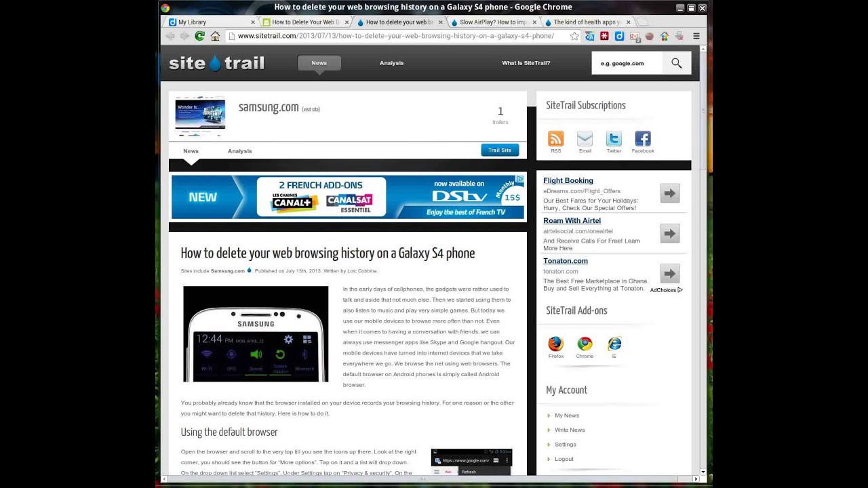Click the Chrome icon in the title bar

(x=165, y=7)
